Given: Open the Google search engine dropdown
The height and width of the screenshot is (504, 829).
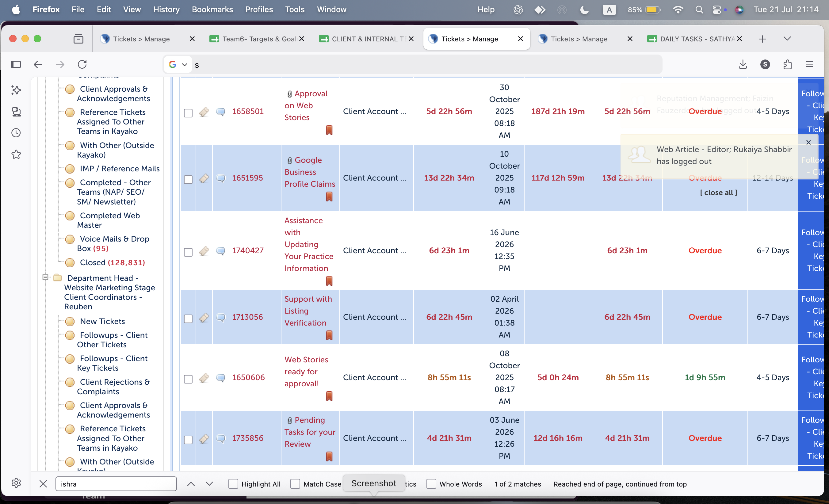Looking at the screenshot, I should click(x=178, y=64).
